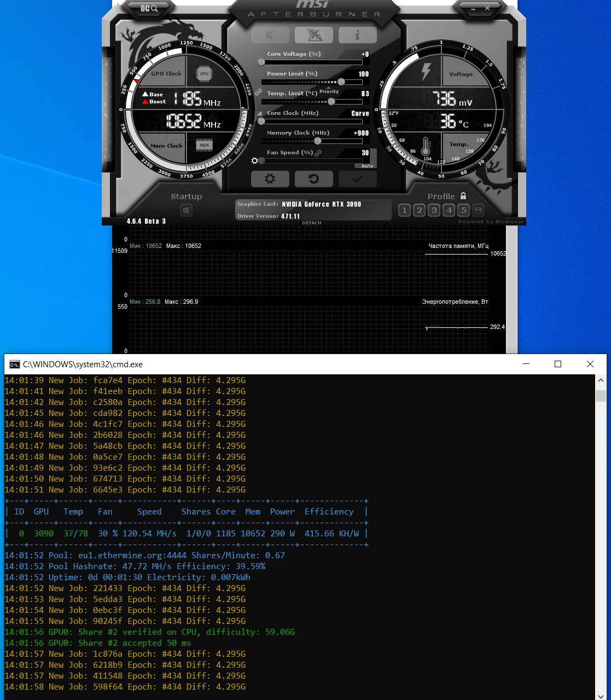Click the Core Voltage +0 value

coord(365,54)
